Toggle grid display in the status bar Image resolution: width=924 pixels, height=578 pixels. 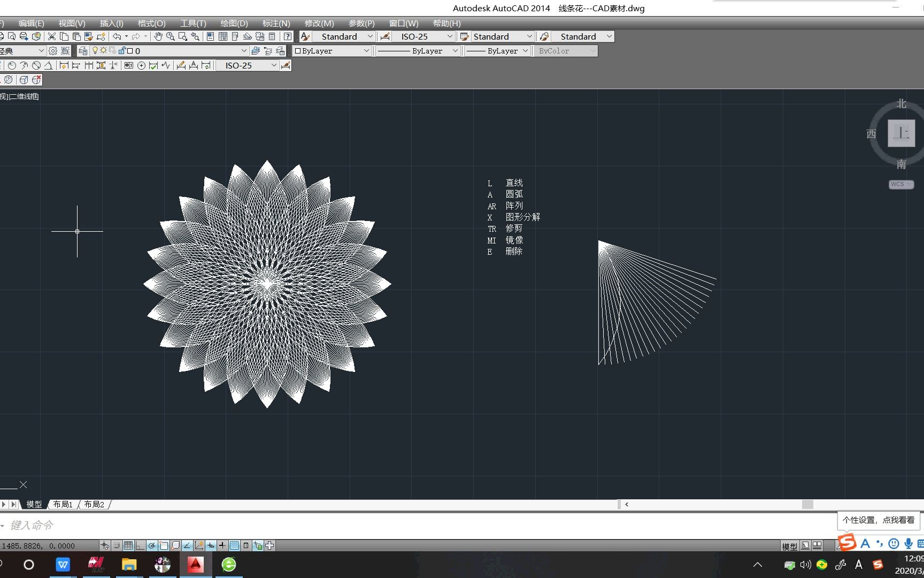[128, 545]
